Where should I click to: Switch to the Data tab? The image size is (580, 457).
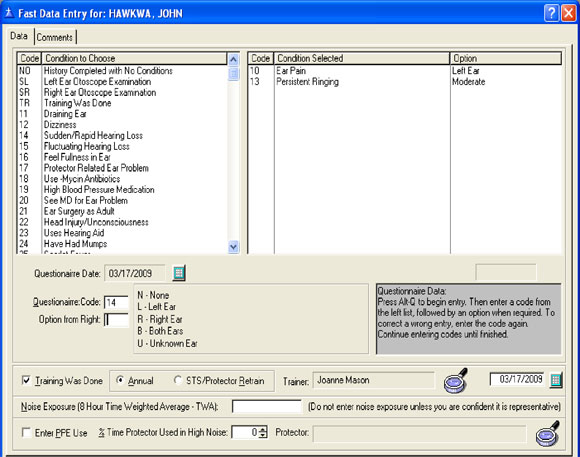(x=19, y=36)
